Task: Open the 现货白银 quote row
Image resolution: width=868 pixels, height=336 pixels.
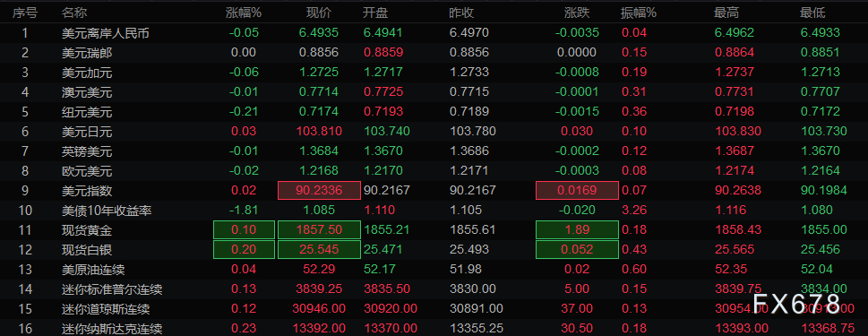Action: [434, 250]
